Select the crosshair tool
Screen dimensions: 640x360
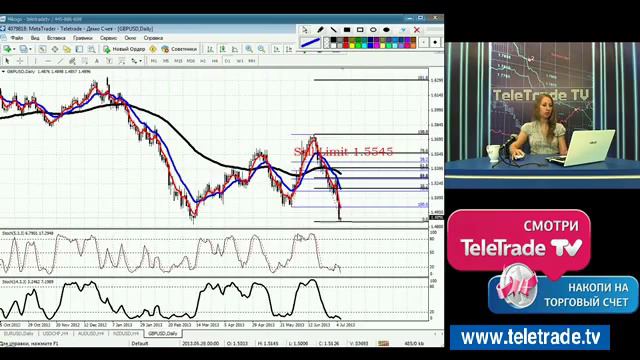pyautogui.click(x=20, y=61)
